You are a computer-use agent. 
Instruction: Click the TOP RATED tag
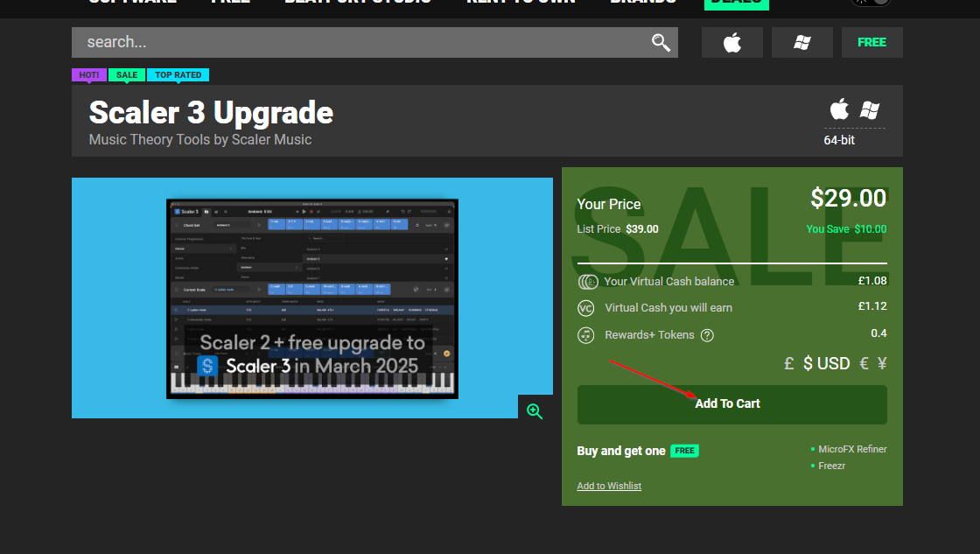pyautogui.click(x=178, y=75)
